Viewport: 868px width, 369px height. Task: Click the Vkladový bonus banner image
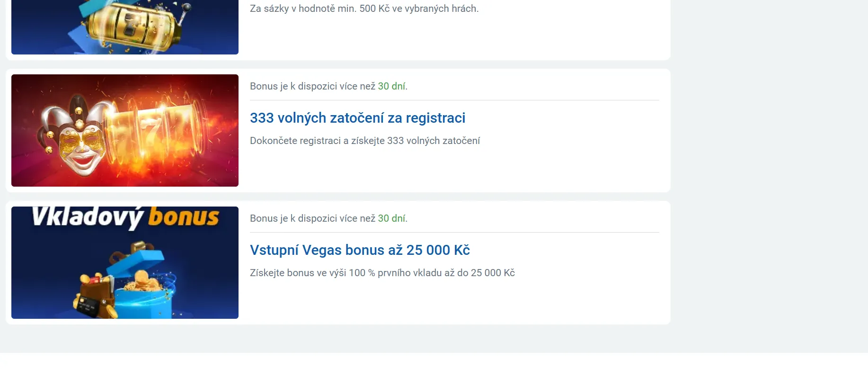pyautogui.click(x=124, y=262)
